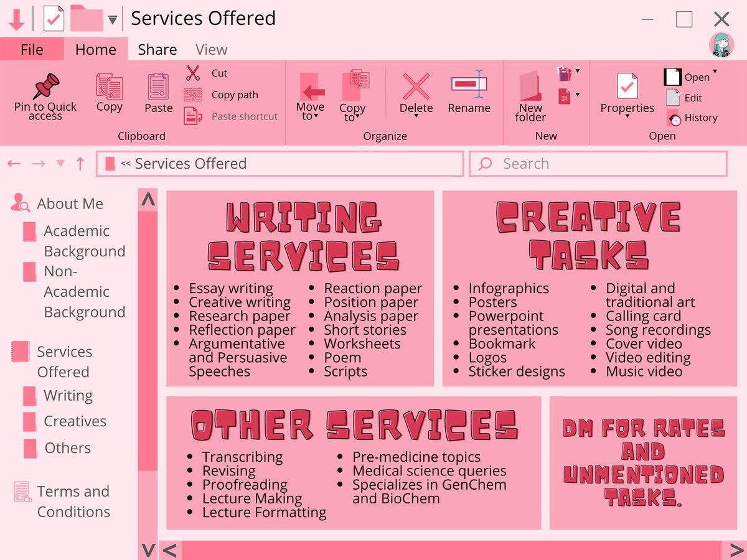Click the user avatar profile picture
Image resolution: width=747 pixels, height=560 pixels.
tap(721, 45)
